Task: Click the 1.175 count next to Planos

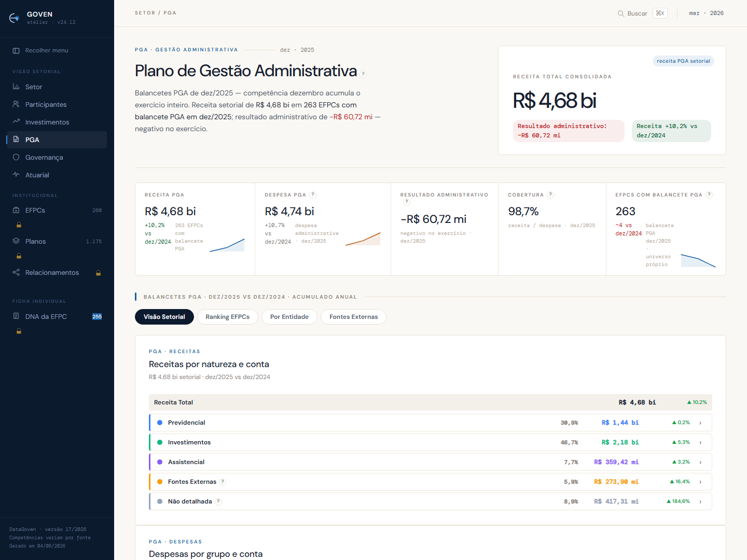Action: [94, 242]
